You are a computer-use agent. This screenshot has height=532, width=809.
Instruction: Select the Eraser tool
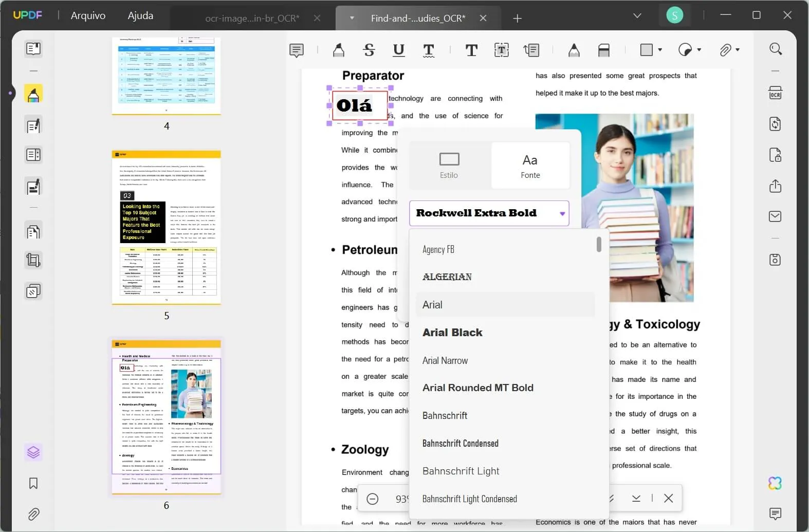[604, 50]
